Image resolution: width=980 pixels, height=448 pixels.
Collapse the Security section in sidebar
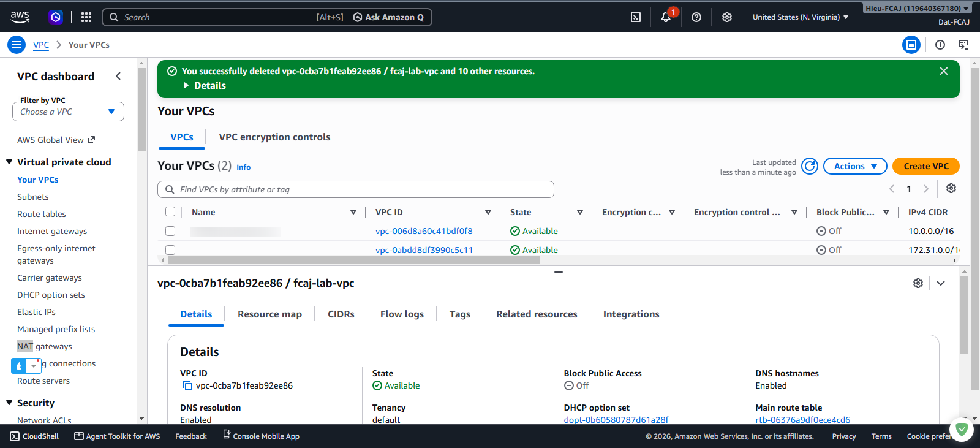coord(9,403)
